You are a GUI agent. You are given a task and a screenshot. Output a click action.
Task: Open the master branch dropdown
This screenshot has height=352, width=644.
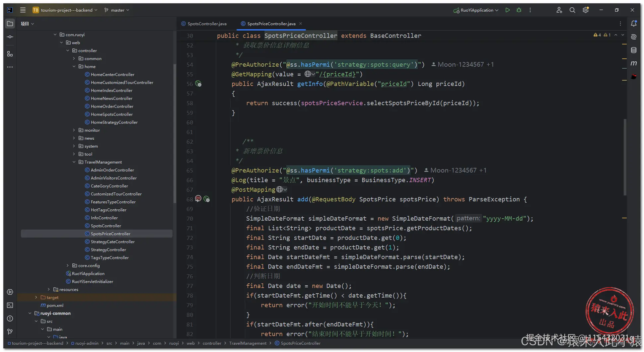[x=117, y=10]
